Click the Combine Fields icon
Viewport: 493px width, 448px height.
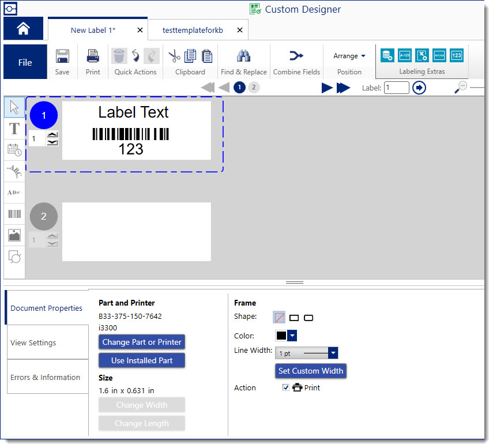coord(296,57)
